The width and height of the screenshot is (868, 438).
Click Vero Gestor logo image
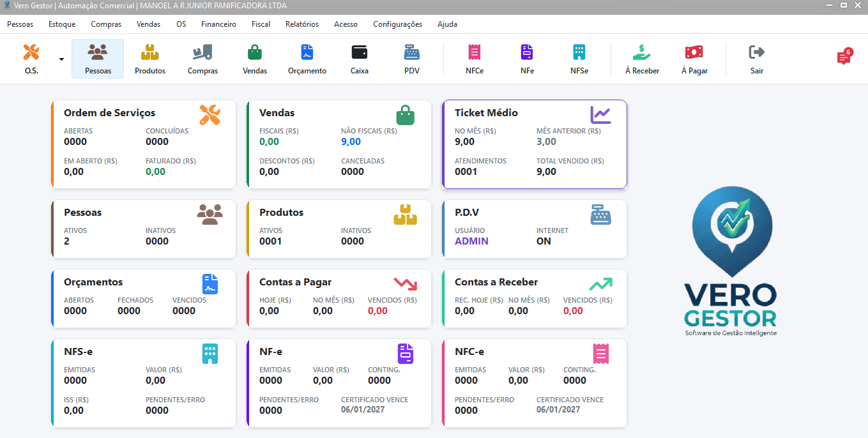pos(730,262)
